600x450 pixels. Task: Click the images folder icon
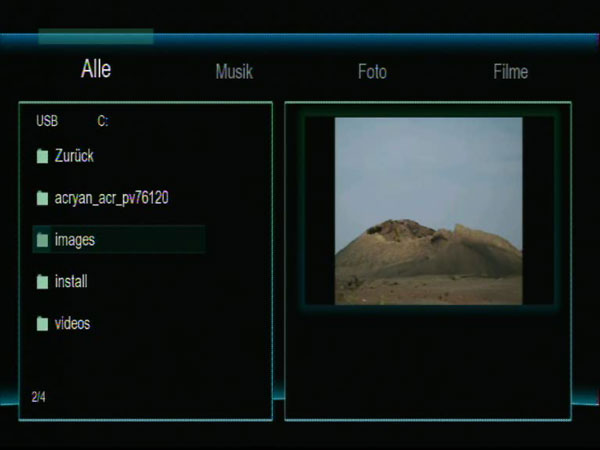pyautogui.click(x=42, y=240)
